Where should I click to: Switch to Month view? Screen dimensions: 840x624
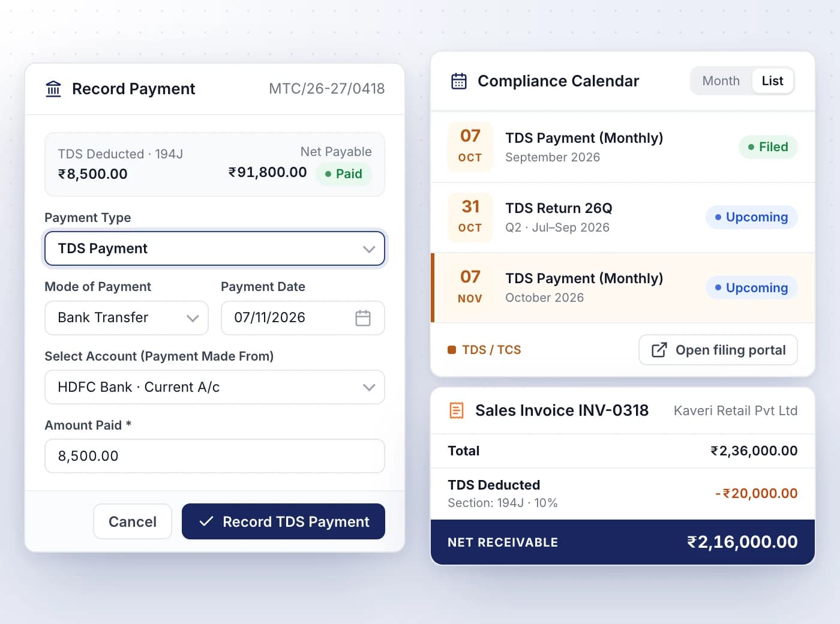[x=721, y=81]
